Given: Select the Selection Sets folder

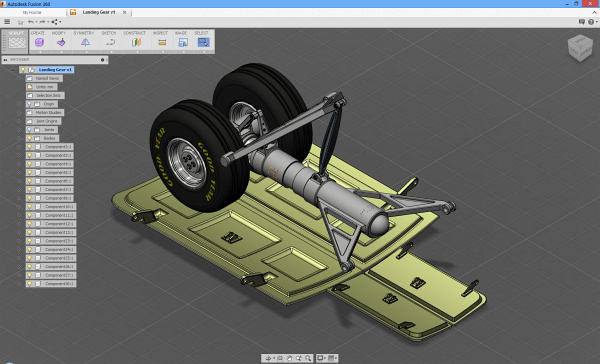Looking at the screenshot, I should [45, 95].
